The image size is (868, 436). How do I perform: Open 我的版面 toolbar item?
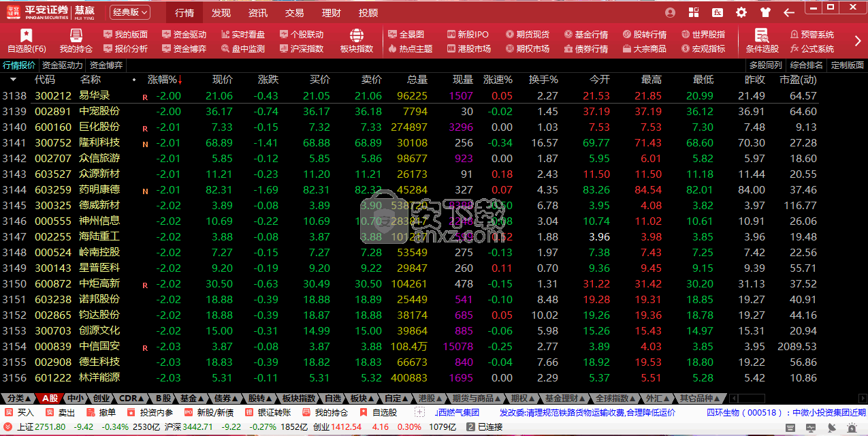click(125, 34)
